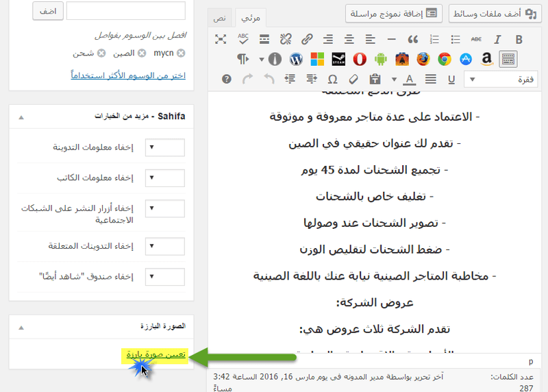Apply italic formatting to text
This screenshot has width=548, height=392.
point(498,39)
